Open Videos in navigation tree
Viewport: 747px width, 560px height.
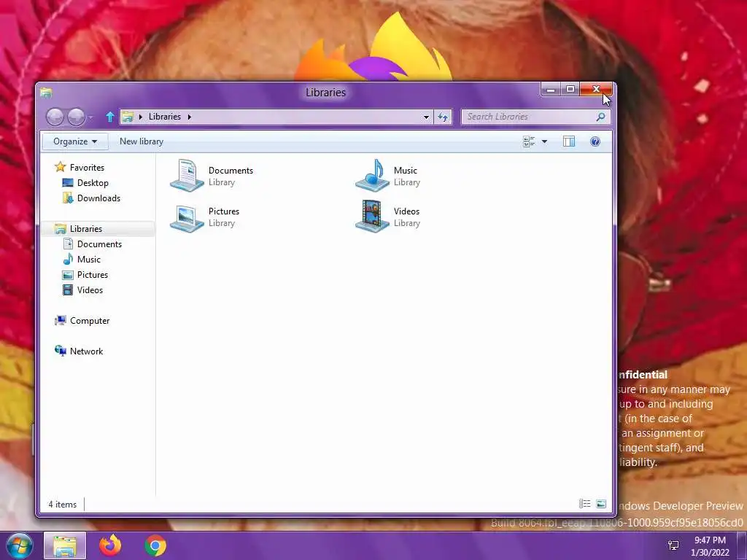click(x=90, y=290)
